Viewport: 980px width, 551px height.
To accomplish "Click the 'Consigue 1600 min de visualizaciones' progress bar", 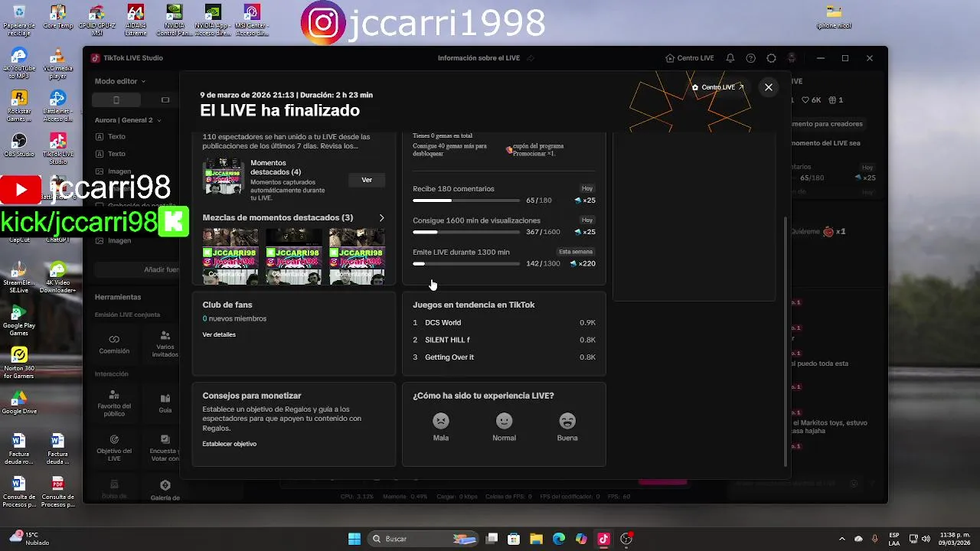I will pos(466,232).
